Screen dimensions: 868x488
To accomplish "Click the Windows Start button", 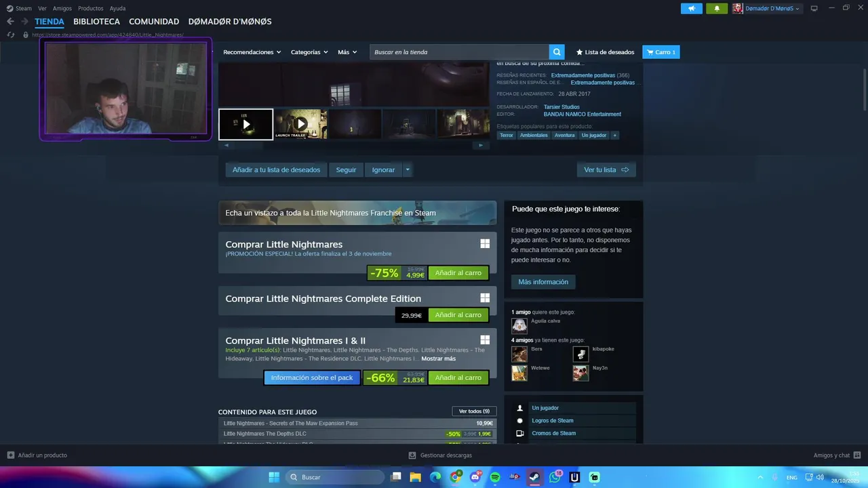I will [274, 477].
